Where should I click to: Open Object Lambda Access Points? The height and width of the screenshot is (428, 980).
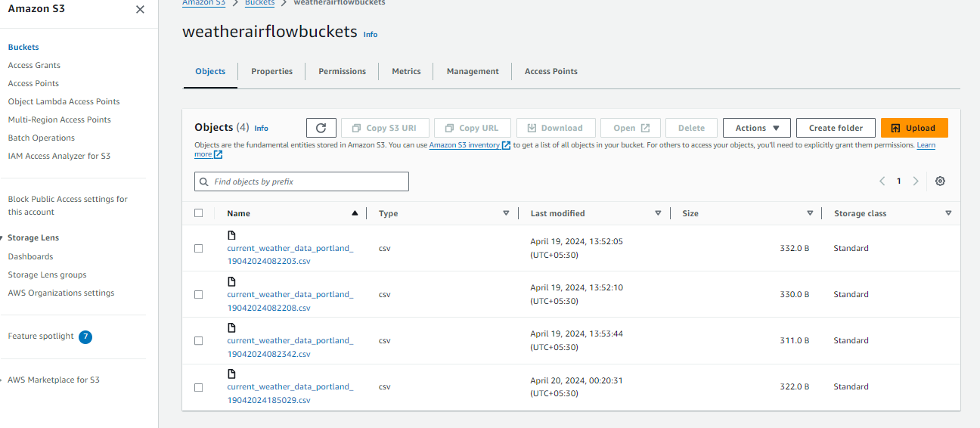click(64, 101)
